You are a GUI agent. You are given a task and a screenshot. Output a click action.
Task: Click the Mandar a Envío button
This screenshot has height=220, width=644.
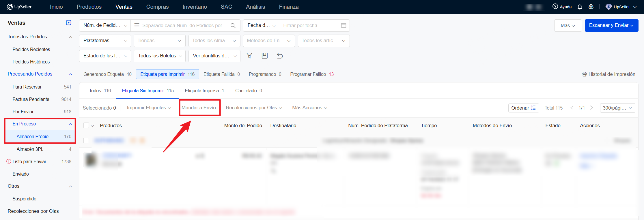click(x=199, y=108)
